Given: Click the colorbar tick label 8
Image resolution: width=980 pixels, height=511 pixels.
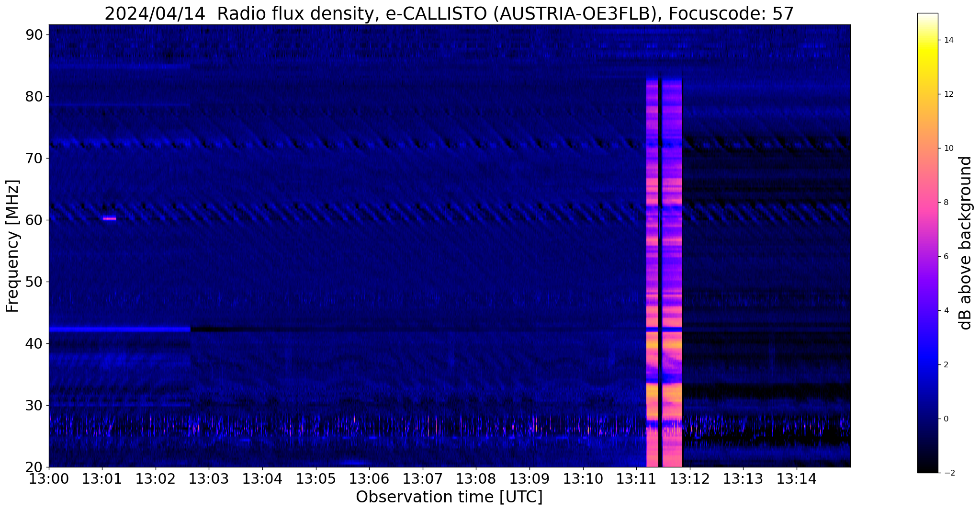Looking at the screenshot, I should pyautogui.click(x=946, y=203).
